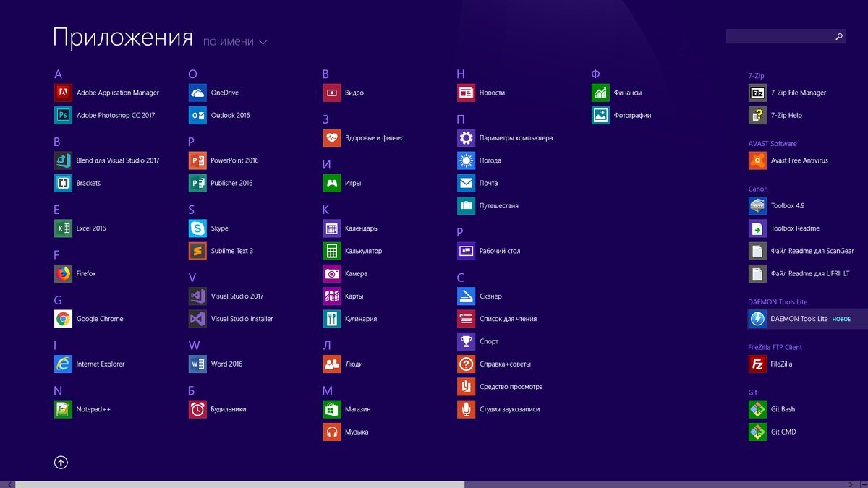This screenshot has width=868, height=488.
Task: Click the search magnifier button
Action: tap(839, 36)
